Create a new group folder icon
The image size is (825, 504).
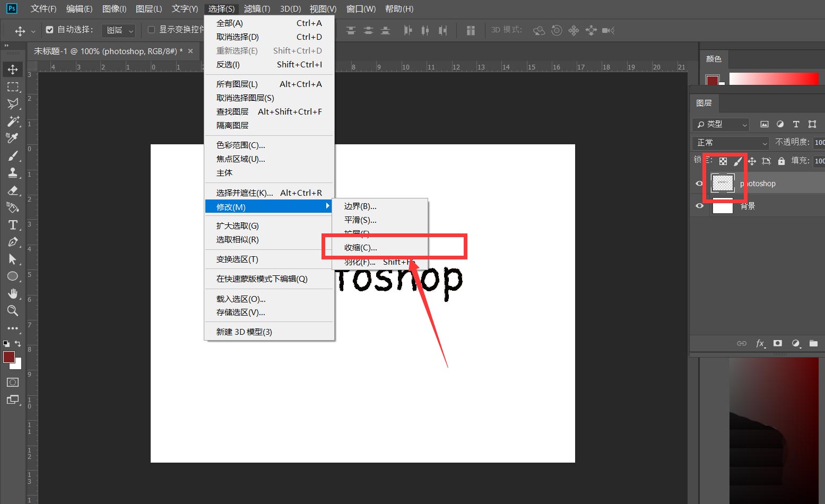click(813, 343)
